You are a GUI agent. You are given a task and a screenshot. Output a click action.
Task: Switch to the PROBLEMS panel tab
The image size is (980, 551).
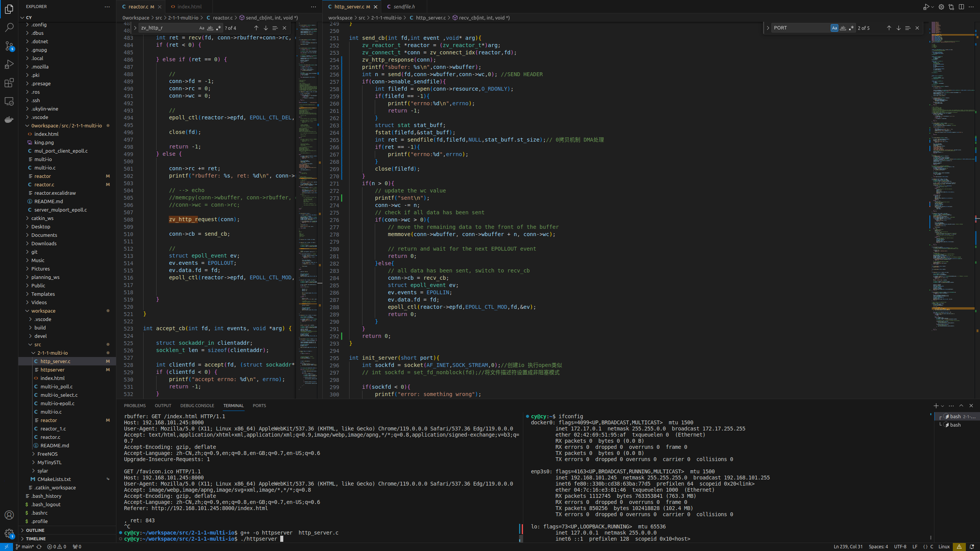click(135, 406)
